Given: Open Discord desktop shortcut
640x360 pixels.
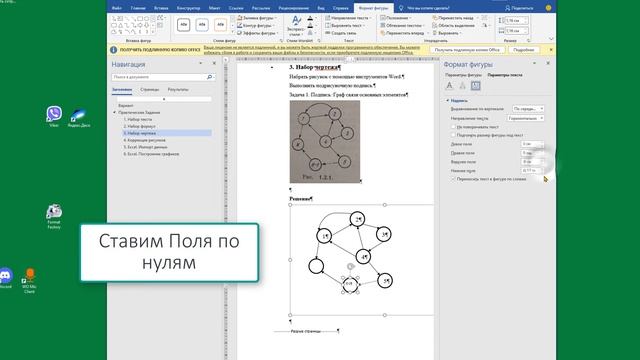Looking at the screenshot, I should tap(6, 278).
